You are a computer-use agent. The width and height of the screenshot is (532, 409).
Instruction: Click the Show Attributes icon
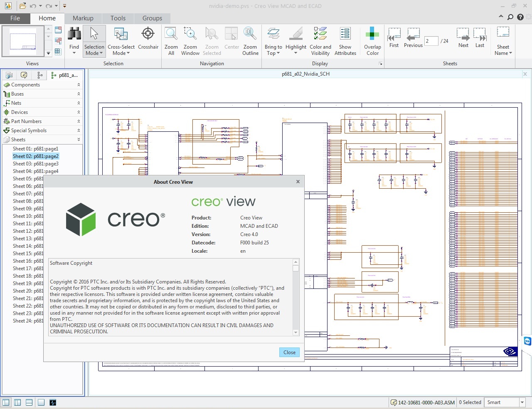point(345,34)
